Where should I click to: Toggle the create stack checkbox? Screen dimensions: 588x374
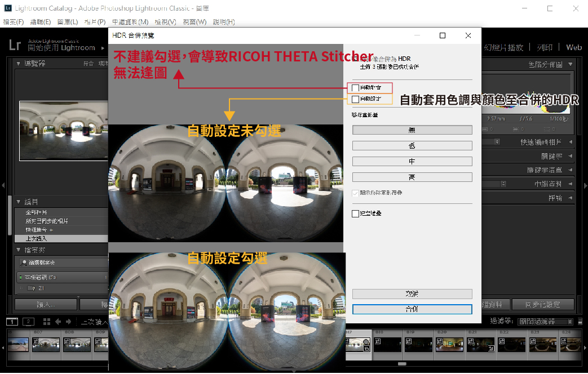(355, 213)
